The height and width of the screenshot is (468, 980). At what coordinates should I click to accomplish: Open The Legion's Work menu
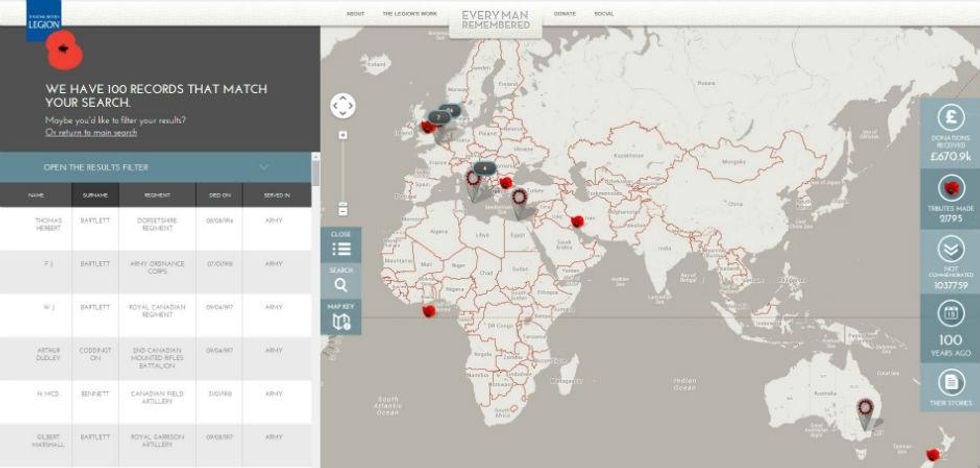click(410, 14)
